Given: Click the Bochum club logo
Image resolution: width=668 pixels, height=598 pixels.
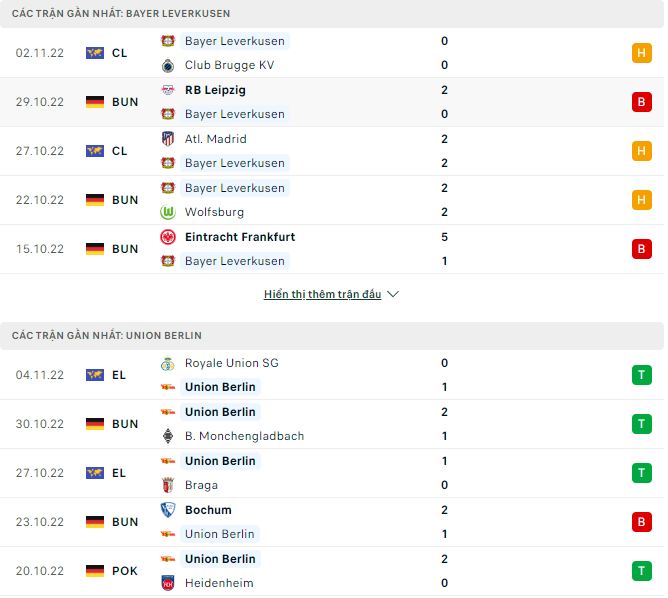Looking at the screenshot, I should pyautogui.click(x=168, y=510).
